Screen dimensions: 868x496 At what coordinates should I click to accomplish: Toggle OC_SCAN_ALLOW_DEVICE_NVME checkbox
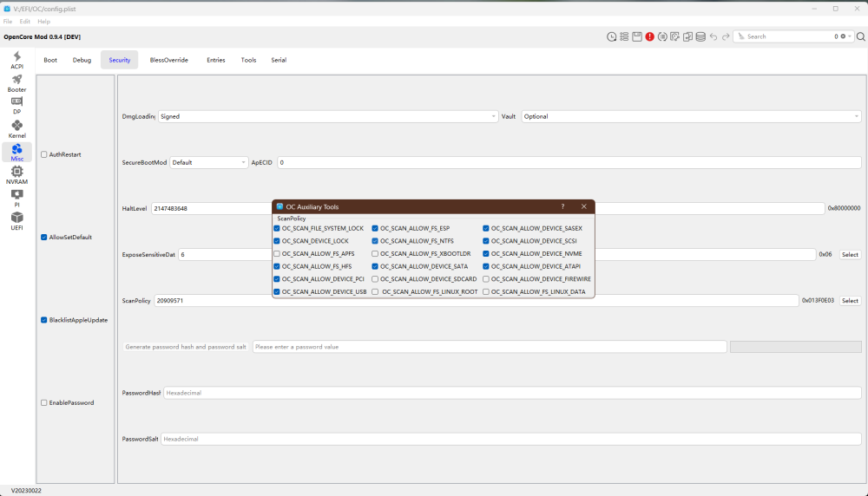(486, 254)
